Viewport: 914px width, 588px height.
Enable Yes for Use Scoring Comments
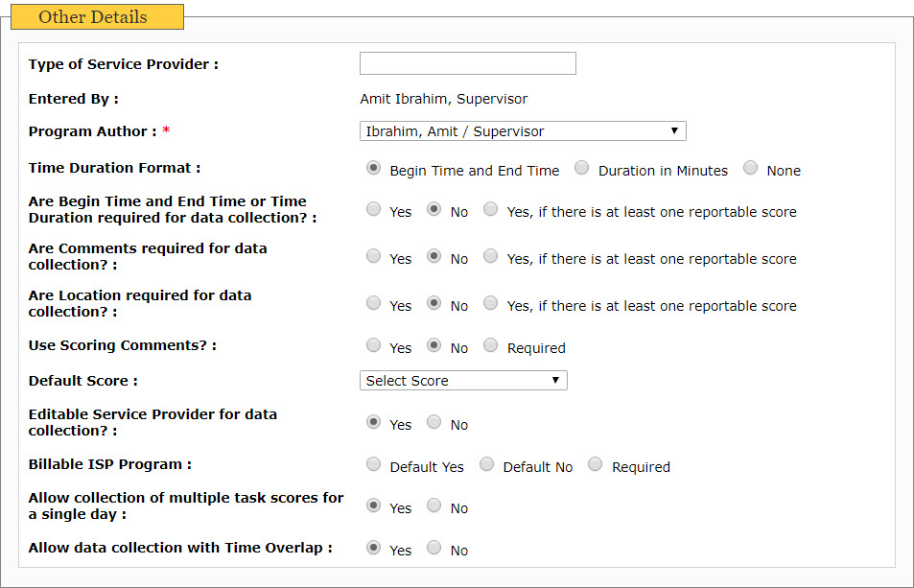374,345
